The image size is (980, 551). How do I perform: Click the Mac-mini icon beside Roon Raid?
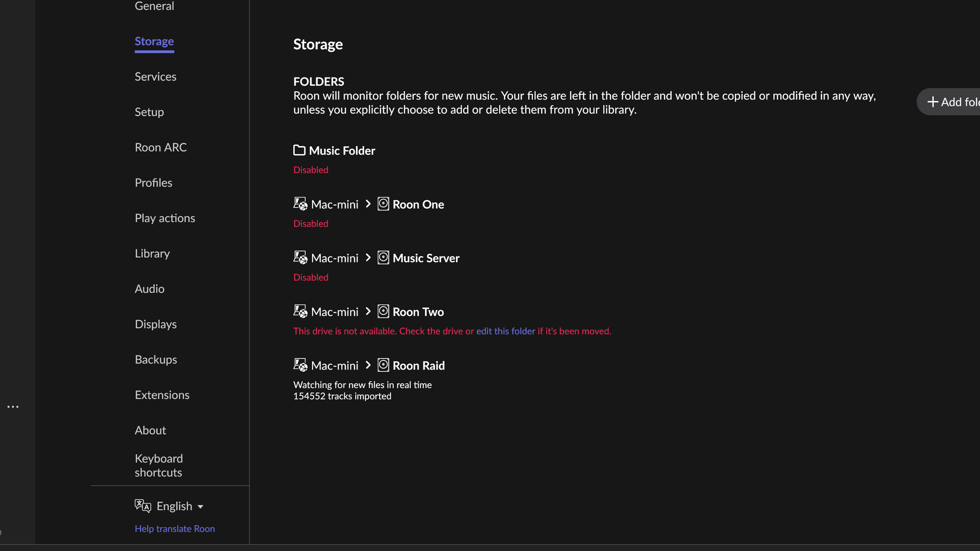[300, 365]
